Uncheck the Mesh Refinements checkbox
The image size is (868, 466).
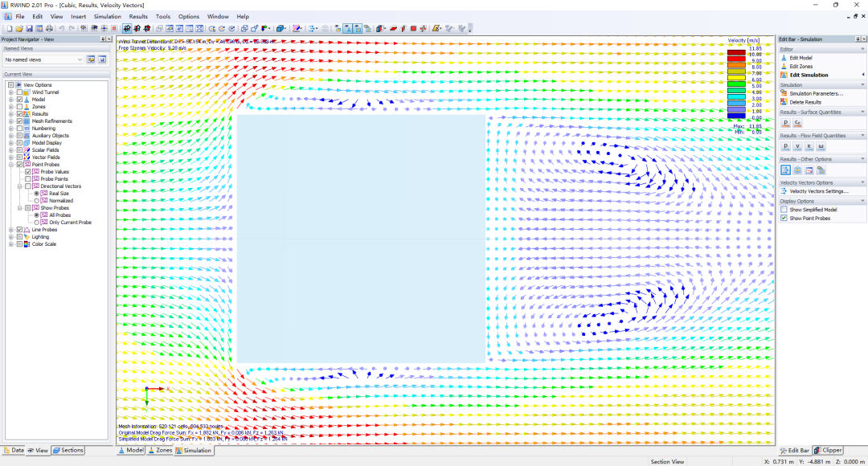[x=19, y=121]
